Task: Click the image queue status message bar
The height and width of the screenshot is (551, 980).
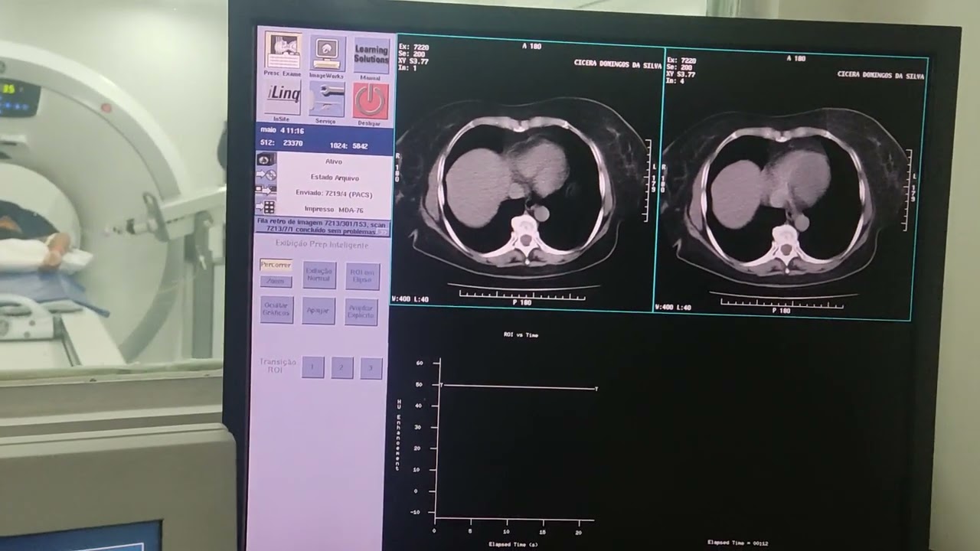Action: click(x=322, y=227)
